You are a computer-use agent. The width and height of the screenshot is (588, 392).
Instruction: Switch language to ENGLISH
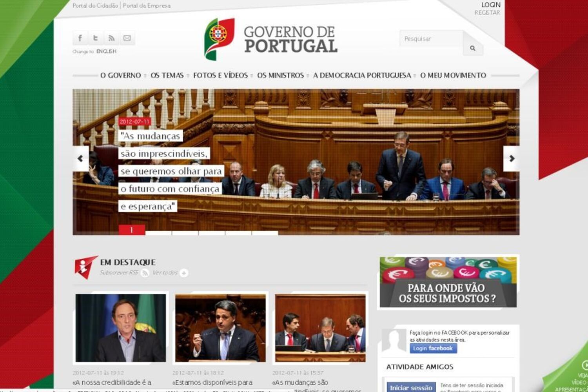tap(106, 51)
